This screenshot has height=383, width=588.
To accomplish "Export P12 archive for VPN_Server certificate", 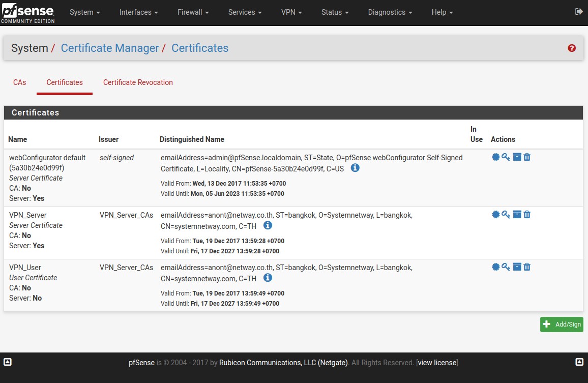I will click(x=517, y=215).
